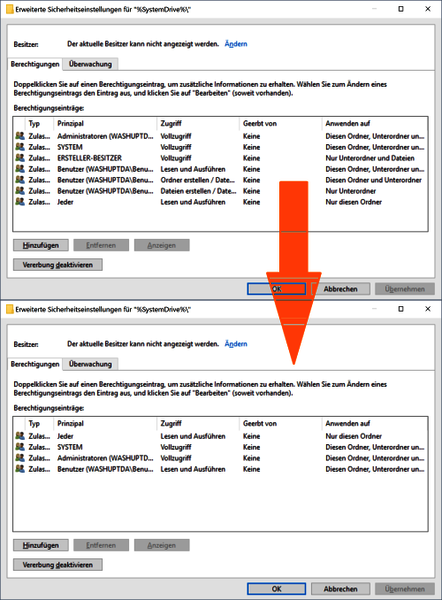This screenshot has height=600, width=442.
Task: Click user icon of Benutzer row in lower window
Action: coord(20,469)
